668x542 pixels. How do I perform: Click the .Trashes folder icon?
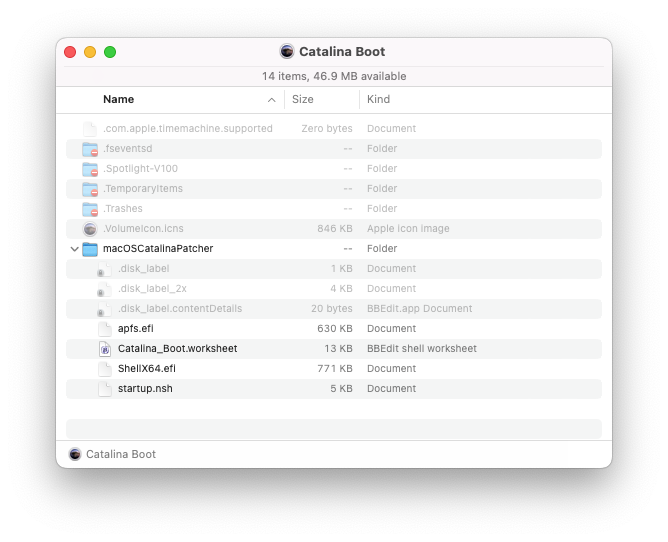click(90, 209)
